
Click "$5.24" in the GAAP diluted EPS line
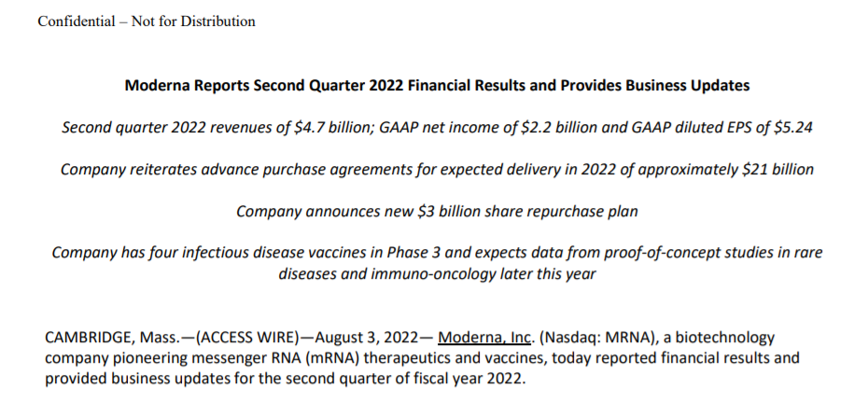point(793,127)
